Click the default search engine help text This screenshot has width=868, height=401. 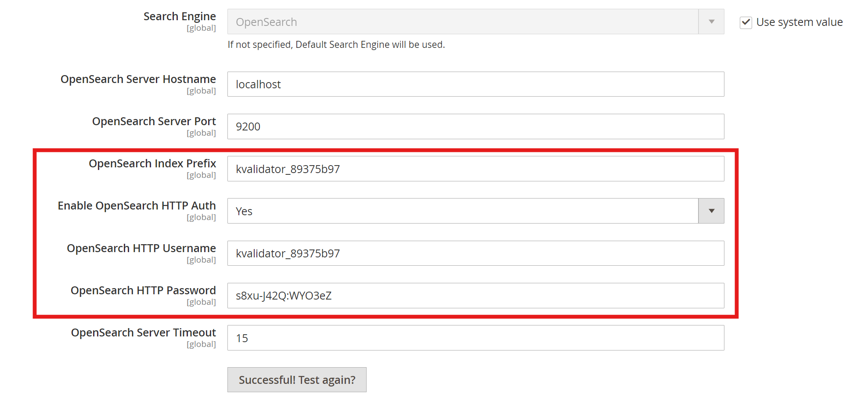point(336,45)
